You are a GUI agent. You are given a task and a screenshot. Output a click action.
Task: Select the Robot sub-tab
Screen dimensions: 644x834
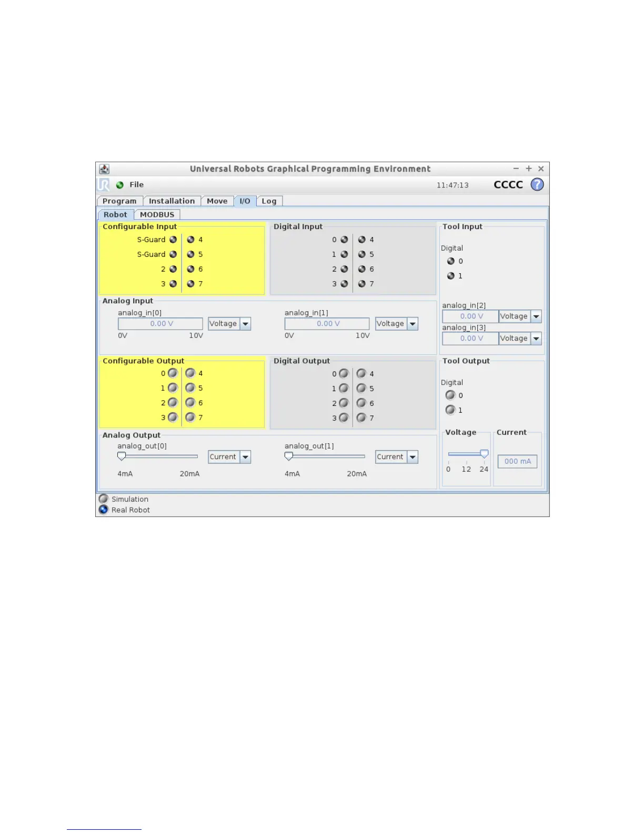[x=115, y=215]
